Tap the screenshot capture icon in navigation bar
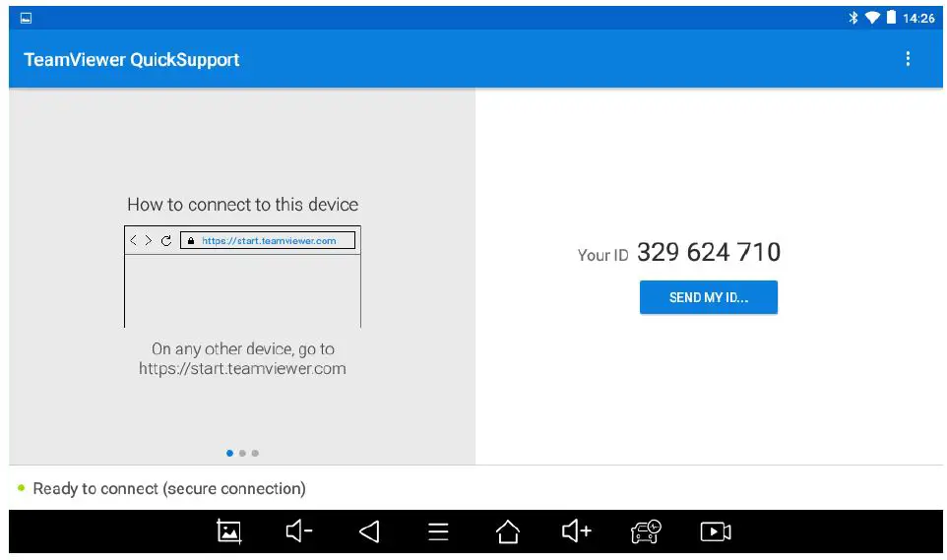The height and width of the screenshot is (560, 947). pyautogui.click(x=229, y=531)
